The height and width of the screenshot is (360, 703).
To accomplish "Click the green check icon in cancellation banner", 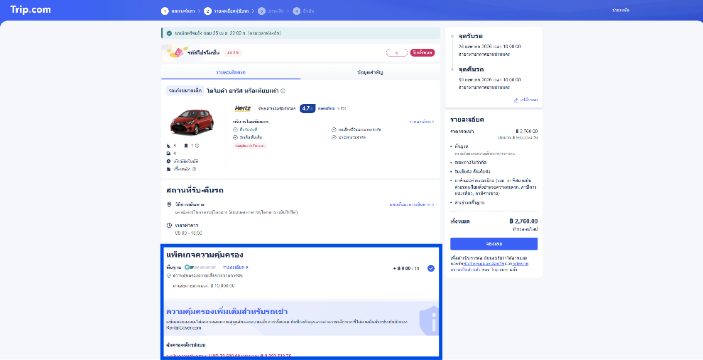I will [x=169, y=33].
